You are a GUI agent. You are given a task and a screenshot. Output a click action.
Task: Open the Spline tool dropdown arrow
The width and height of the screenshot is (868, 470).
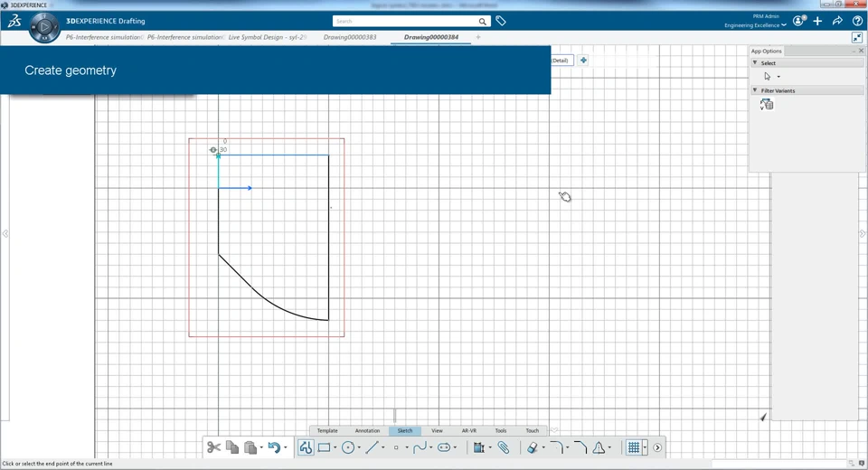(x=430, y=448)
